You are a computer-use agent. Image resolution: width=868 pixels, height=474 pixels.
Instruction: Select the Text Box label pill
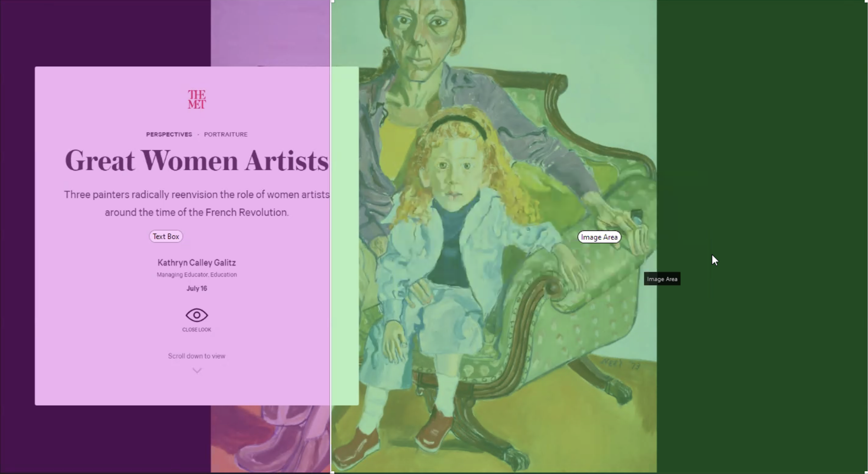[166, 236]
